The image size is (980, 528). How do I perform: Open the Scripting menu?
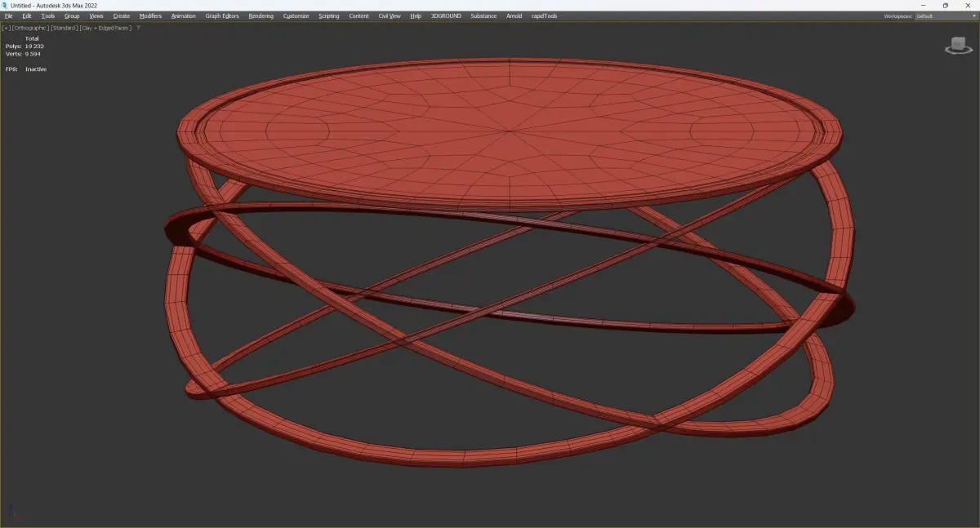(x=328, y=16)
